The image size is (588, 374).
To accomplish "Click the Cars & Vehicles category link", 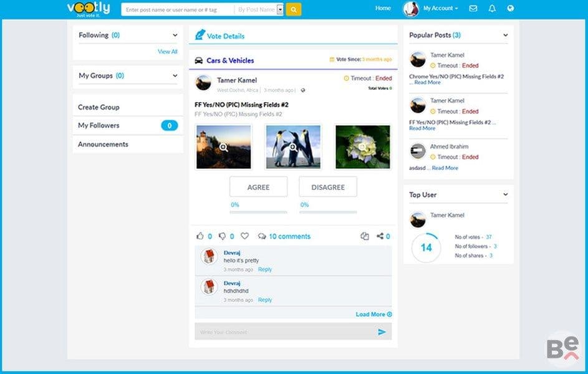I will 230,60.
